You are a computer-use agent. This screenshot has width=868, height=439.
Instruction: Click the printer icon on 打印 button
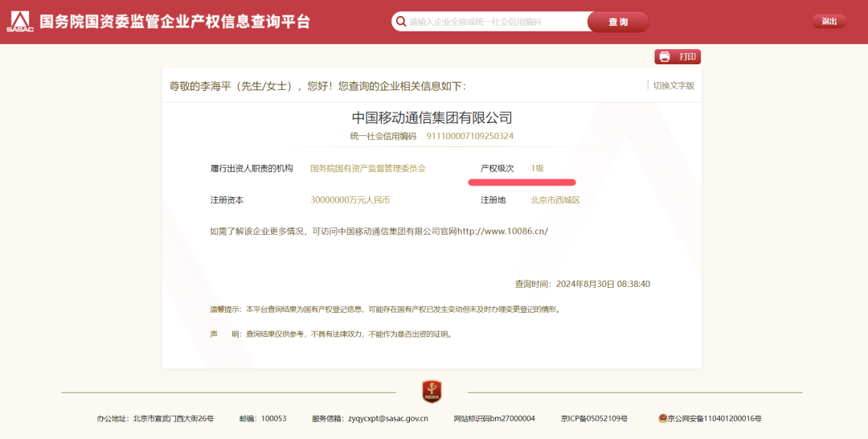tap(665, 56)
